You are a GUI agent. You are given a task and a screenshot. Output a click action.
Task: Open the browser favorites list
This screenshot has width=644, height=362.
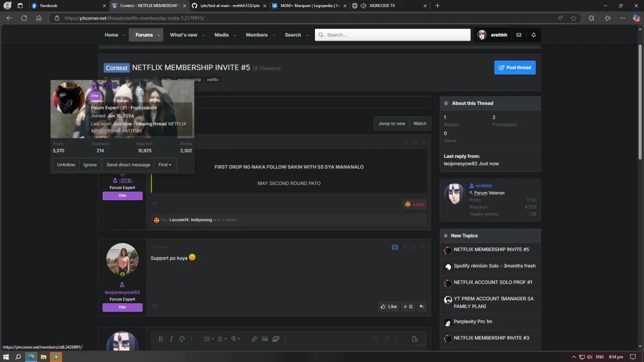pyautogui.click(x=608, y=18)
